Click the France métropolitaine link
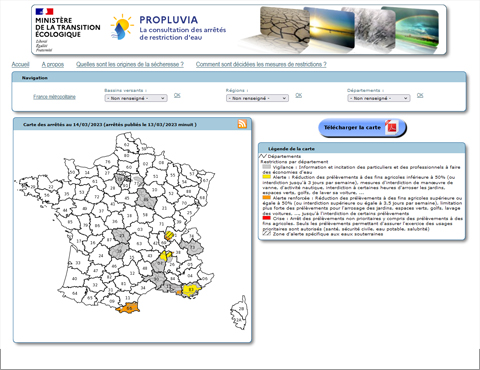480x370 pixels. point(54,97)
